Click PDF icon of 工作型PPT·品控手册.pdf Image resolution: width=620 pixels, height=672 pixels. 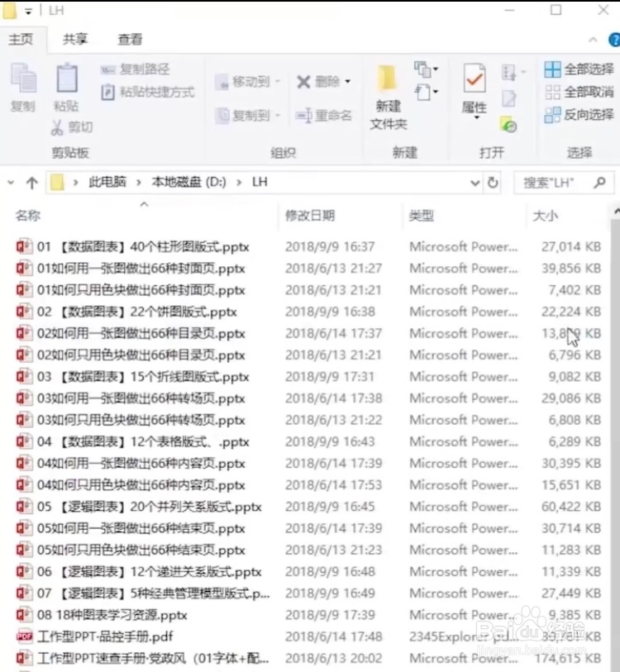pyautogui.click(x=24, y=636)
